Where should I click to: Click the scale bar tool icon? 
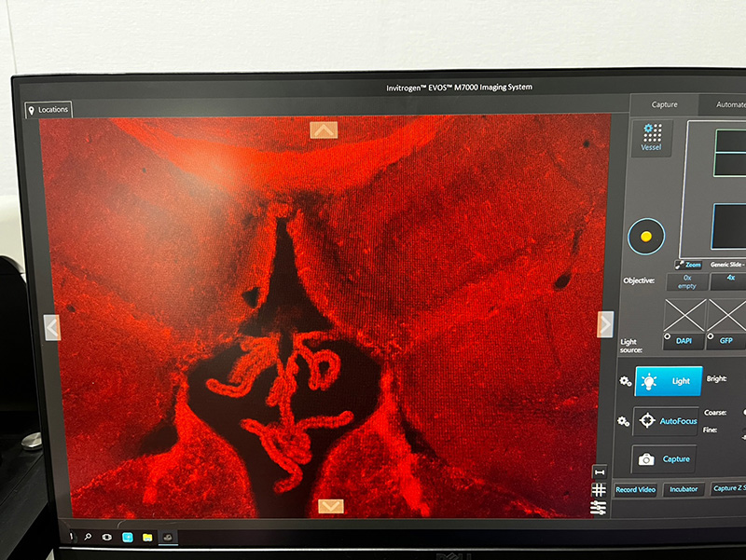point(599,472)
